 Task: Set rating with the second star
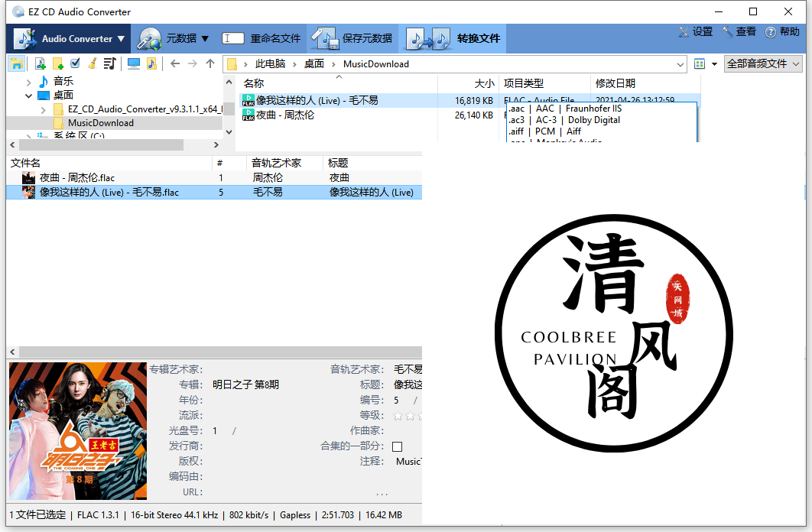(x=410, y=416)
